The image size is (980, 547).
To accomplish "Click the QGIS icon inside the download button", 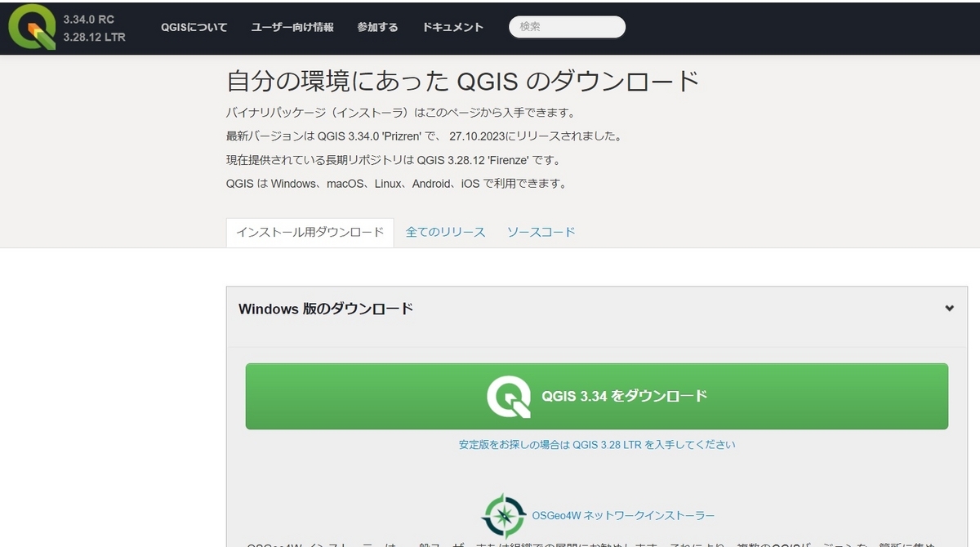I will (x=510, y=396).
